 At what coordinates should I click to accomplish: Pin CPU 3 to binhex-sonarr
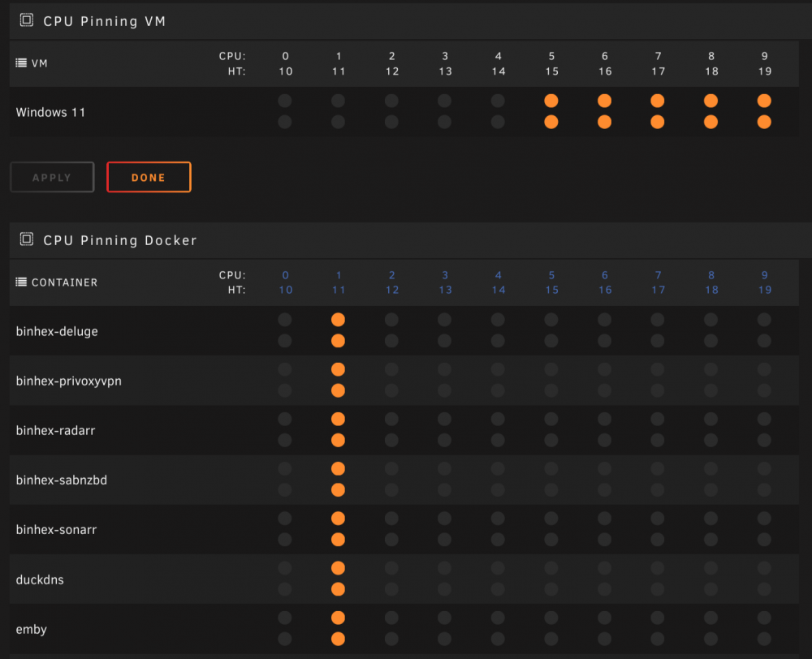pos(444,519)
